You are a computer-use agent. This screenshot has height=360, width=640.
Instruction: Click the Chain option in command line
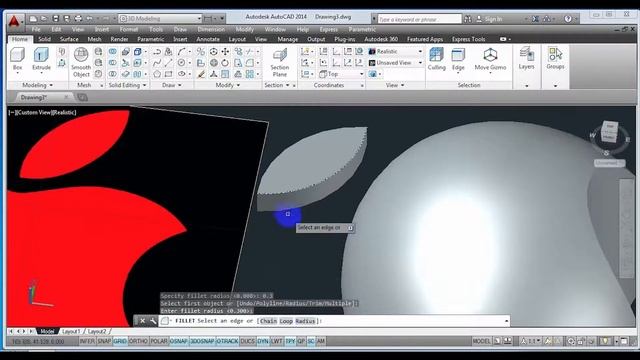coord(268,321)
